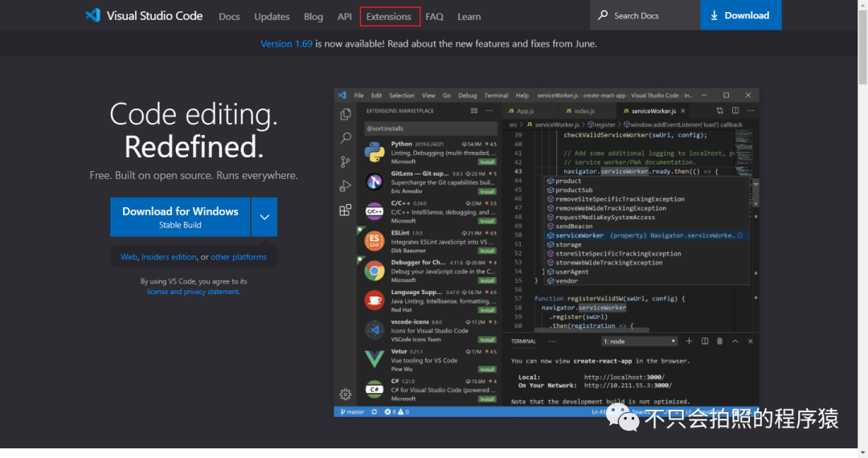The image size is (868, 458).
Task: Open the terminal panel ellipsis menu
Action: [x=552, y=341]
